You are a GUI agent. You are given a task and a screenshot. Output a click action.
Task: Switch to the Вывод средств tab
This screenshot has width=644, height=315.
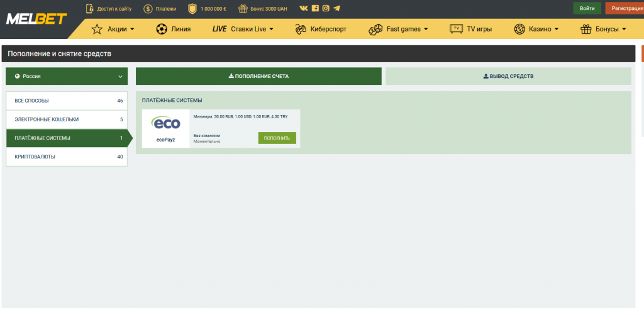tap(508, 76)
